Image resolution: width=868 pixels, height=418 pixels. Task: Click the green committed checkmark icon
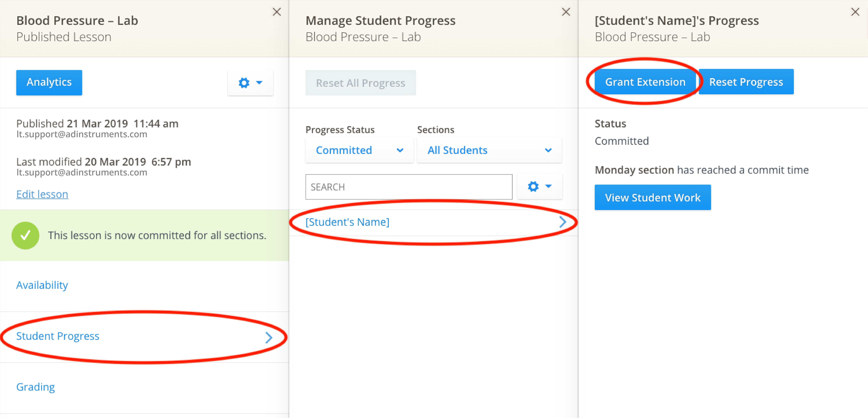pyautogui.click(x=25, y=235)
